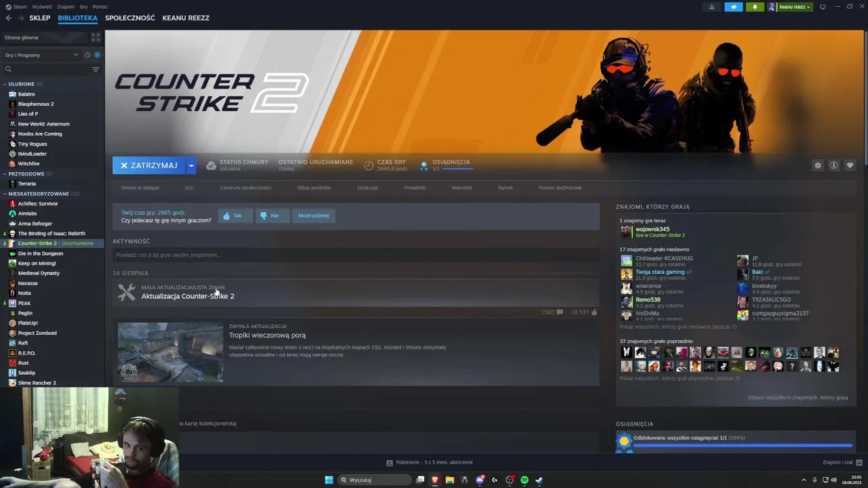Open Znajomi i czat panel
Viewport: 868px width, 488px height.
pos(841,462)
